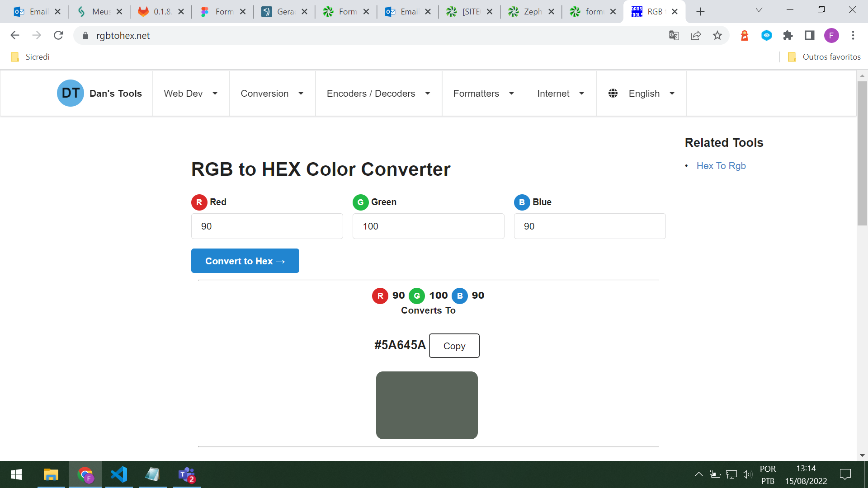This screenshot has width=868, height=488.
Task: Open the browser Extensions puzzle icon
Action: tap(788, 36)
